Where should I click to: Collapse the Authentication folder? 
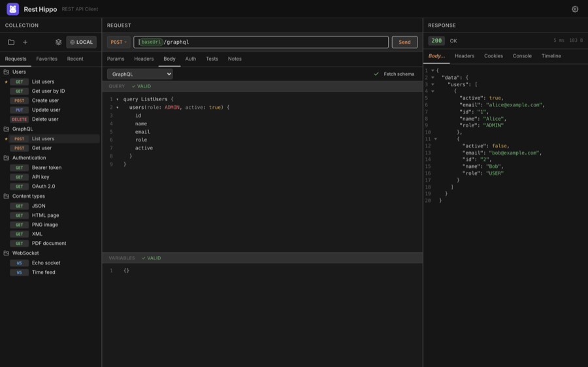tap(7, 158)
